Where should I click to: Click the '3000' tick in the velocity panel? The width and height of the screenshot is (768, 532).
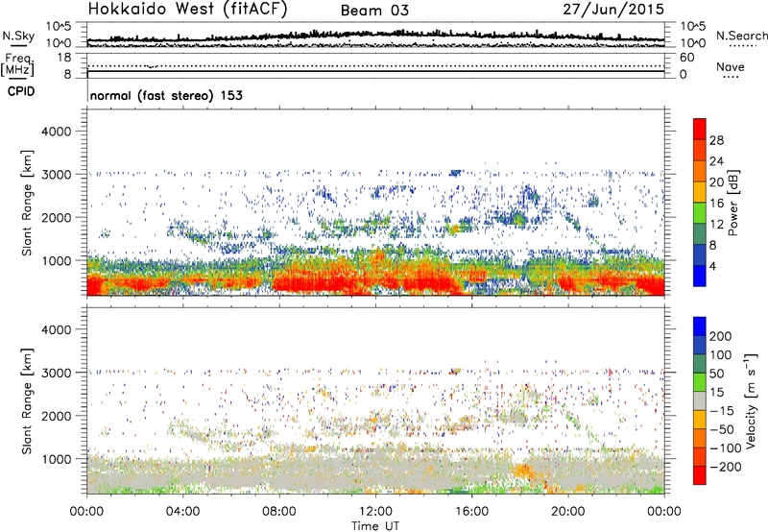[56, 373]
